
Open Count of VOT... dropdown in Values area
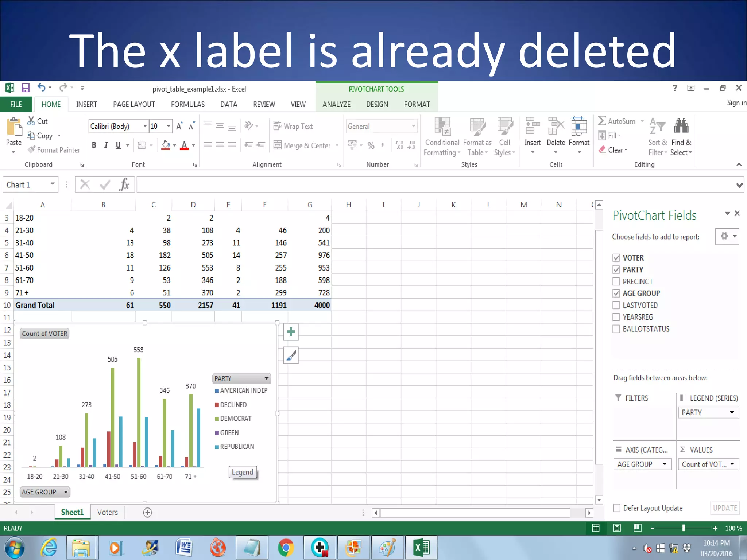click(x=732, y=464)
